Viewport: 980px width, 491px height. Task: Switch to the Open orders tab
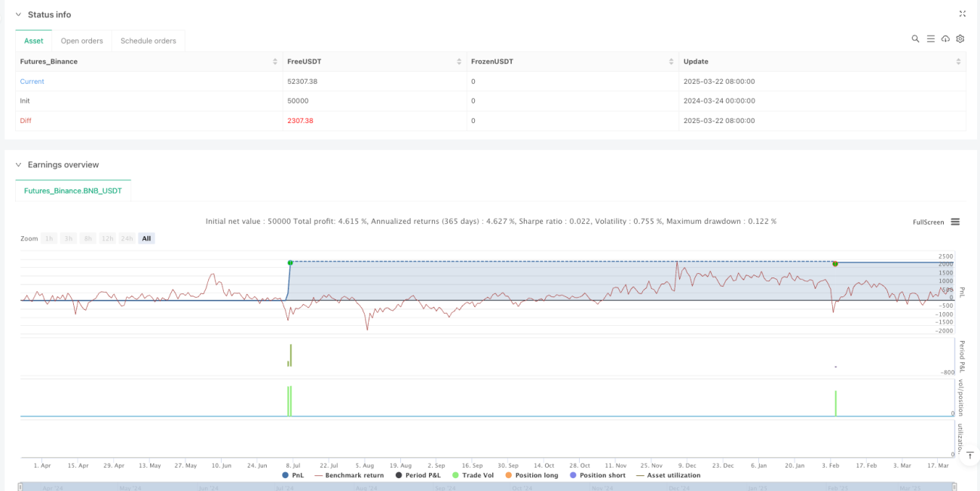(81, 41)
